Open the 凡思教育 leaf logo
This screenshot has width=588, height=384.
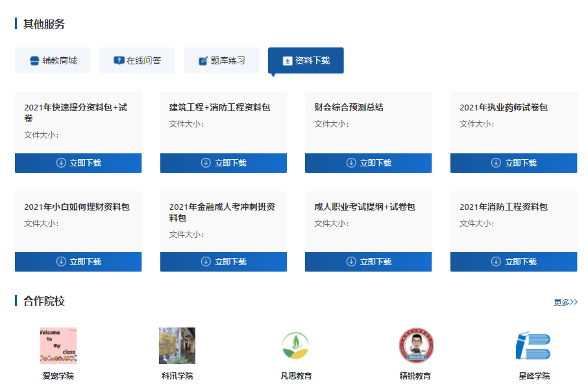(x=295, y=346)
